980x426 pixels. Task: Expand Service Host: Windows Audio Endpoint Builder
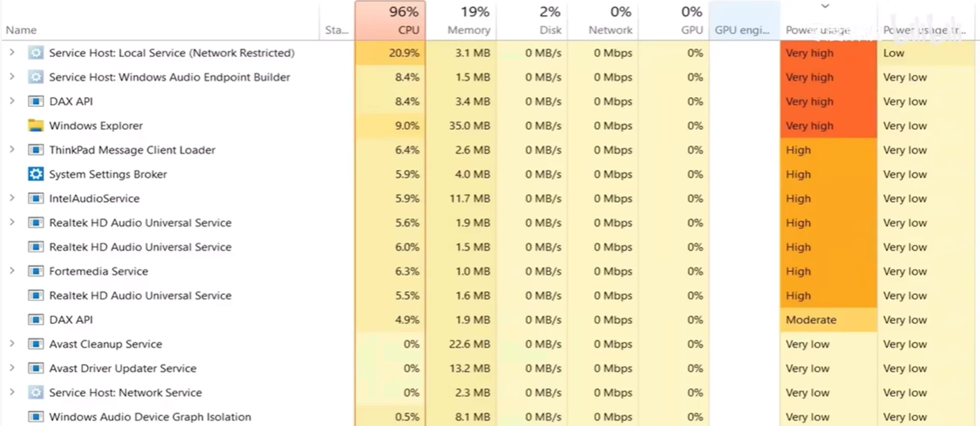coord(12,77)
